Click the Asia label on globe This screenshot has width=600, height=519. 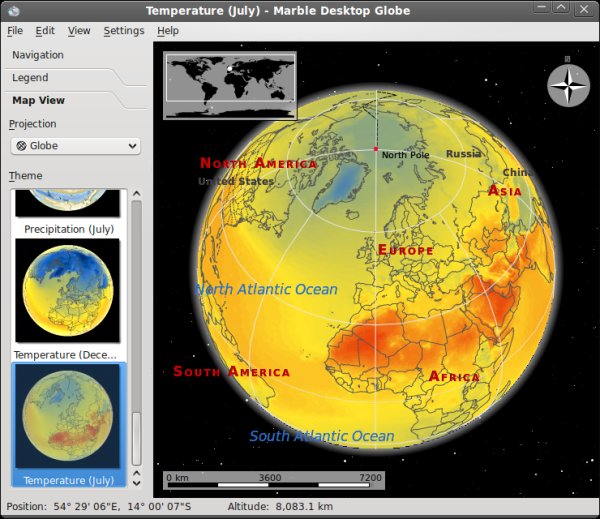tap(505, 191)
